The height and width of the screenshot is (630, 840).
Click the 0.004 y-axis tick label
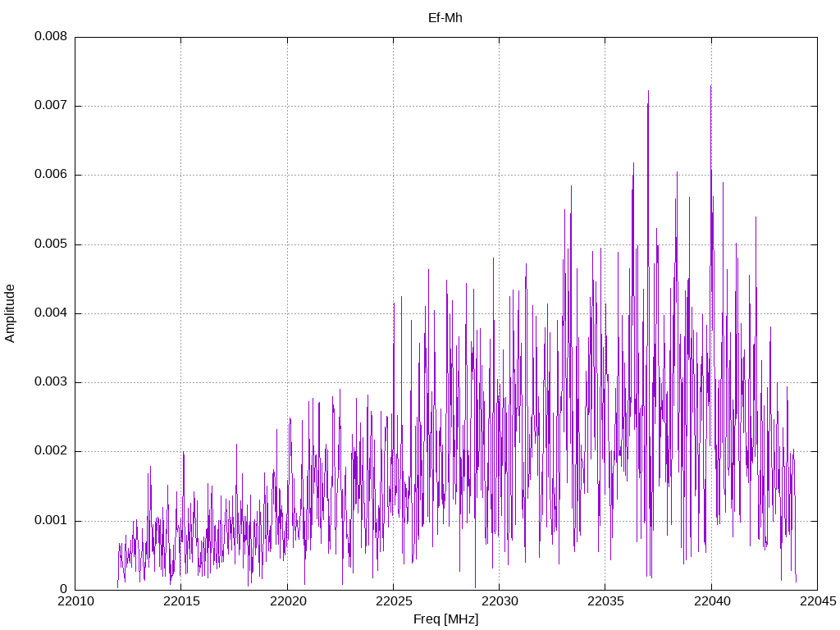(50, 313)
